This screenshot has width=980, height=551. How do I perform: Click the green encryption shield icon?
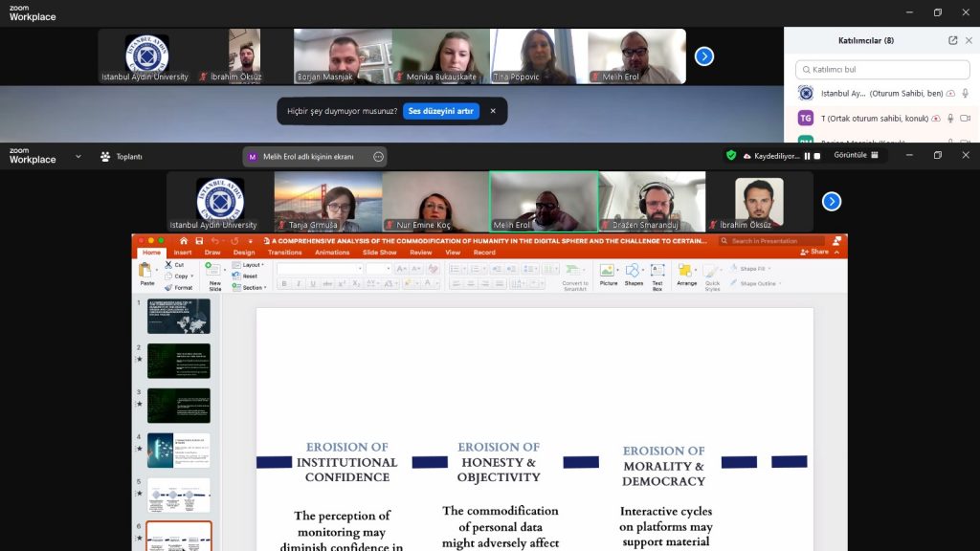pos(730,156)
